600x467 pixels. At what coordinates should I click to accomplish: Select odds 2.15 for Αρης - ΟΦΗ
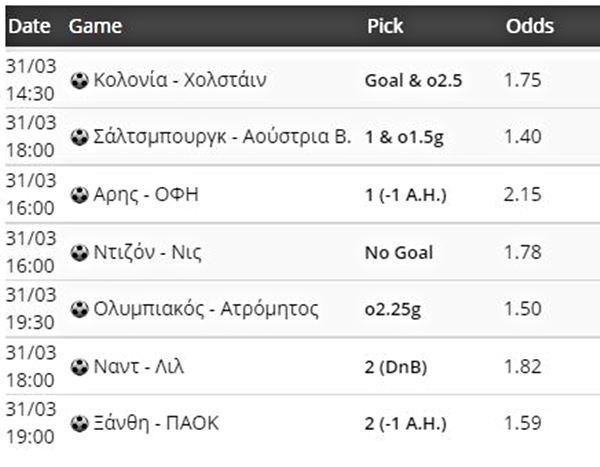tap(522, 195)
